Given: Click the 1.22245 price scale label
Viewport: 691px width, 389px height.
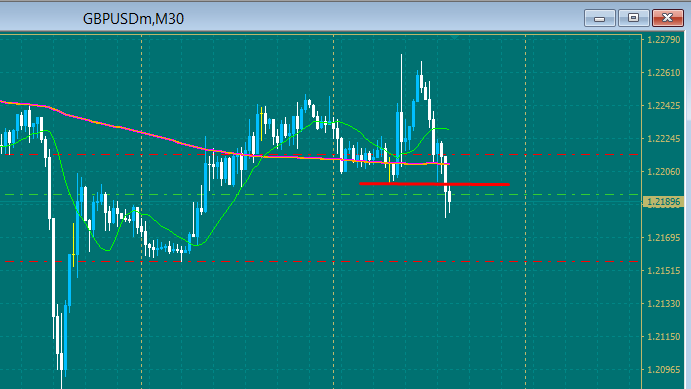Looking at the screenshot, I should tap(664, 139).
